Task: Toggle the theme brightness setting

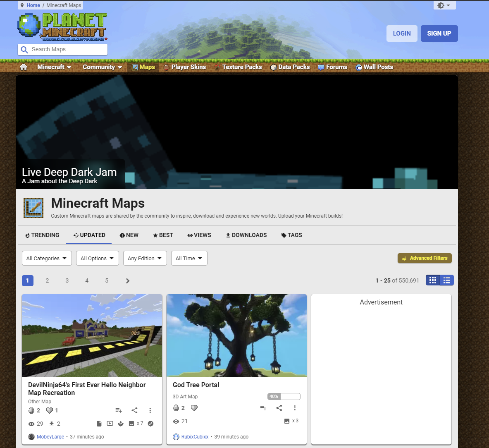Action: pyautogui.click(x=444, y=5)
